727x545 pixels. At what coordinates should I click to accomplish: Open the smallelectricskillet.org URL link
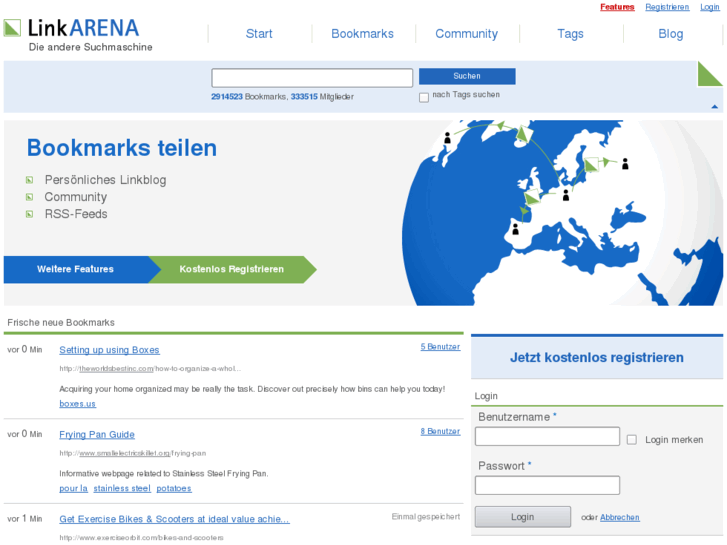click(124, 453)
